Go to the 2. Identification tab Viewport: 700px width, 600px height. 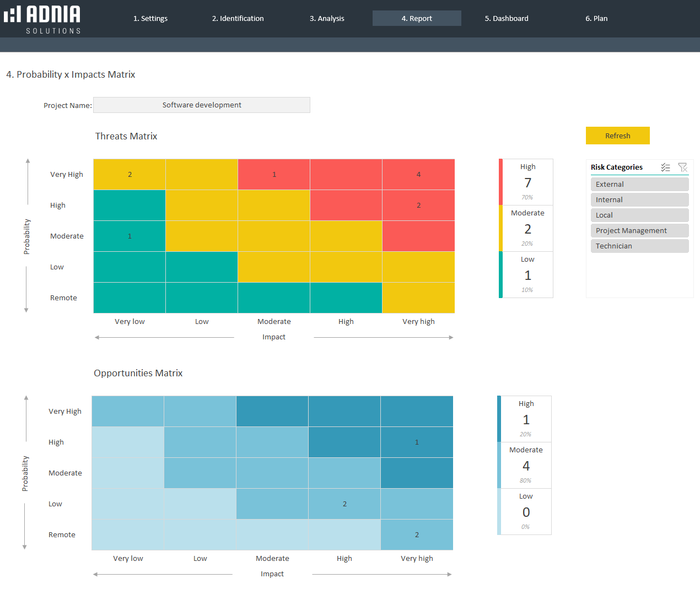click(238, 19)
